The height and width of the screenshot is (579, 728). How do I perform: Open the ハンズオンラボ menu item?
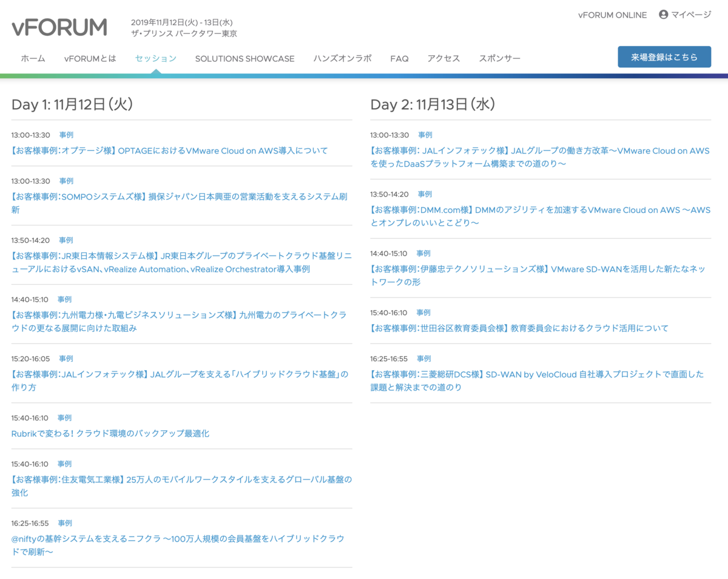point(342,59)
